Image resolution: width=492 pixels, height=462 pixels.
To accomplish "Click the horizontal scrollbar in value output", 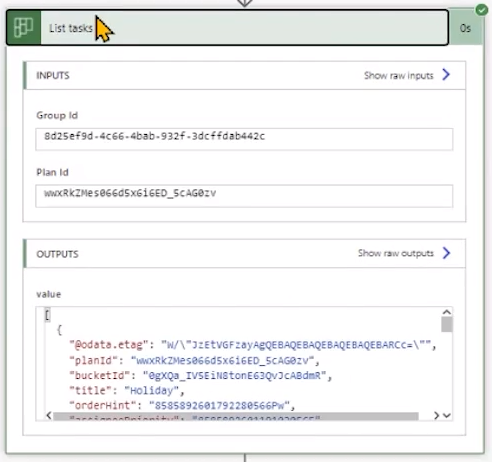I will tap(236, 416).
